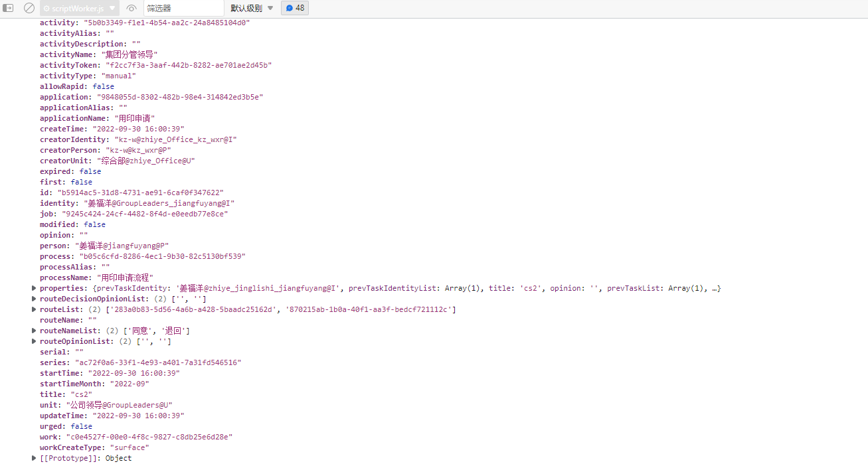Image resolution: width=868 pixels, height=466 pixels.
Task: Click the modified false value
Action: (x=94, y=224)
